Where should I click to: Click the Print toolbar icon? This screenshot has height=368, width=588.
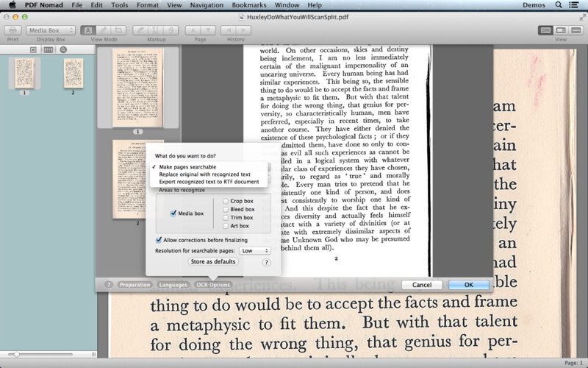click(12, 30)
